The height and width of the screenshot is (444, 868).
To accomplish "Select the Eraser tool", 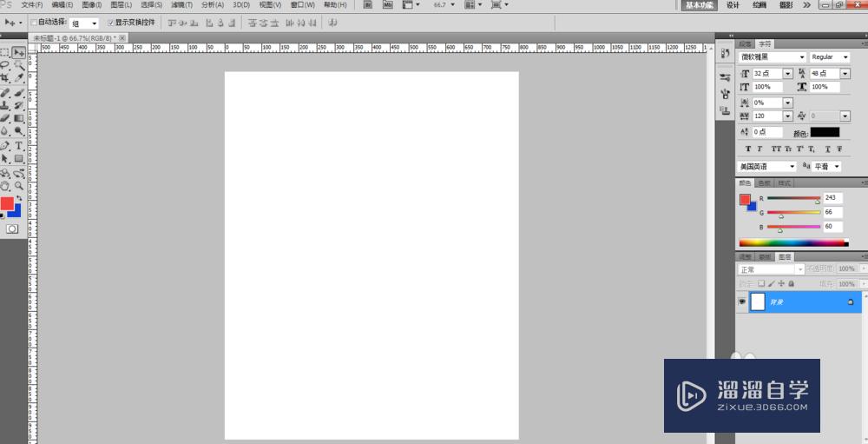I will pyautogui.click(x=5, y=118).
